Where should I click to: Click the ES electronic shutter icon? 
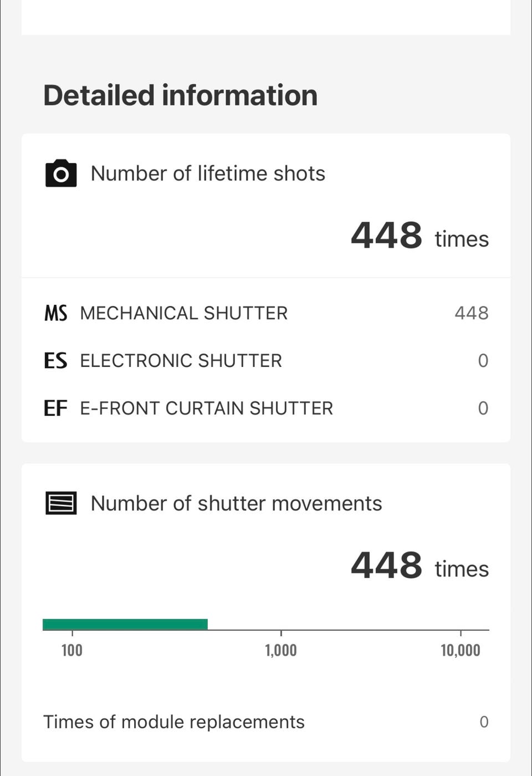55,361
